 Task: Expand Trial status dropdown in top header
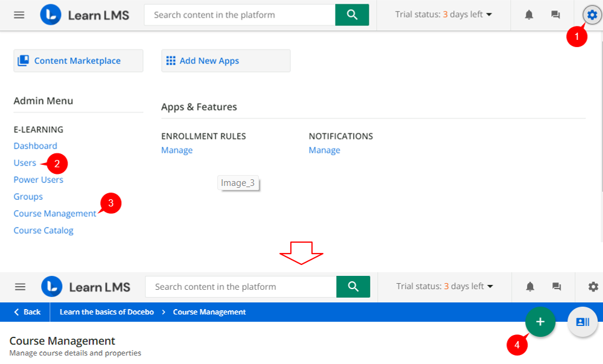[444, 14]
